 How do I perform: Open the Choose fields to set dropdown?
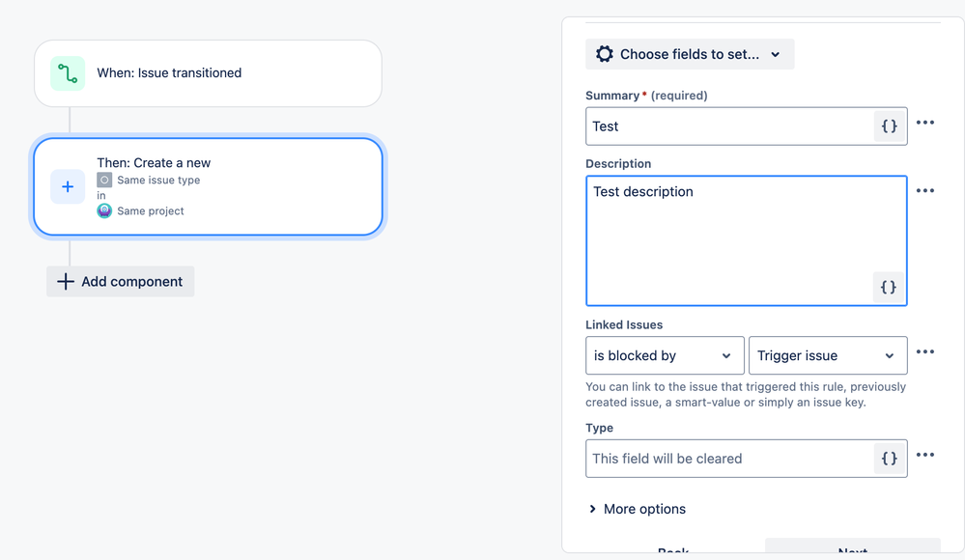pos(690,54)
